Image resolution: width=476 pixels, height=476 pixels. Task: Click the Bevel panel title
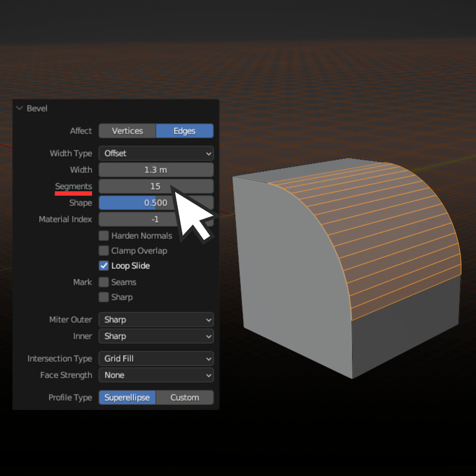pyautogui.click(x=37, y=108)
